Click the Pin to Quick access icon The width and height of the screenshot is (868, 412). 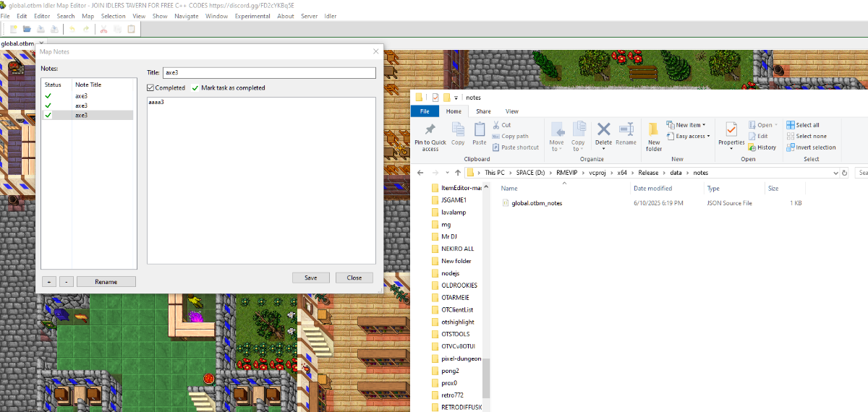coord(430,130)
